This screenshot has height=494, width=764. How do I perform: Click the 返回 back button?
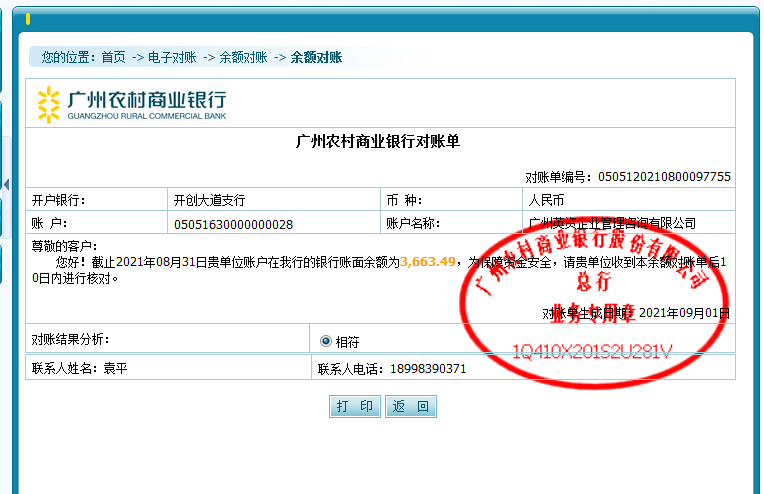(411, 406)
